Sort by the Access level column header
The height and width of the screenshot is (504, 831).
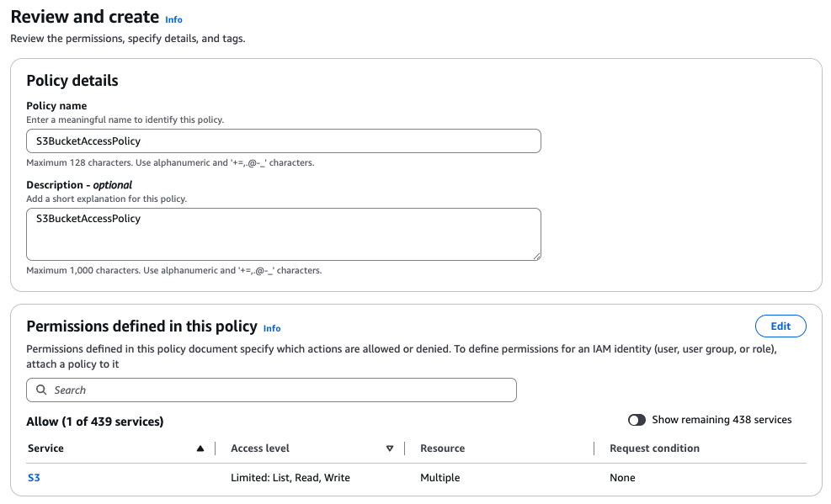[x=260, y=448]
